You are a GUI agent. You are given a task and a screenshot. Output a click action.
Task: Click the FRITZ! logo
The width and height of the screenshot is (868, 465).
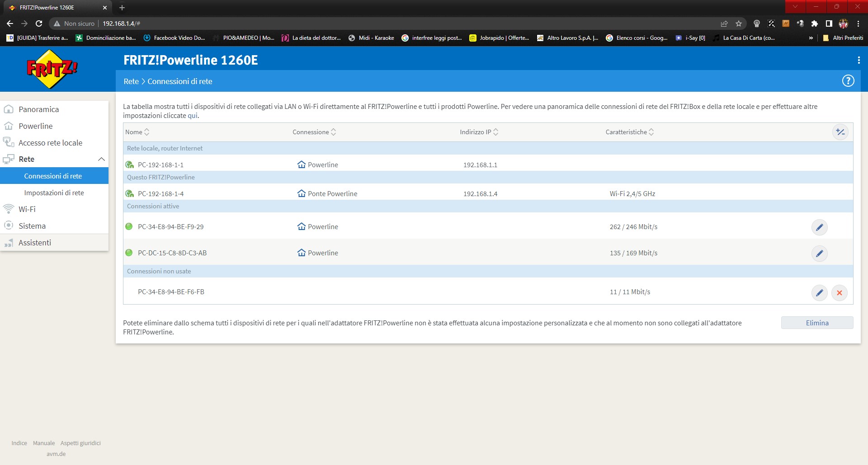tap(52, 69)
